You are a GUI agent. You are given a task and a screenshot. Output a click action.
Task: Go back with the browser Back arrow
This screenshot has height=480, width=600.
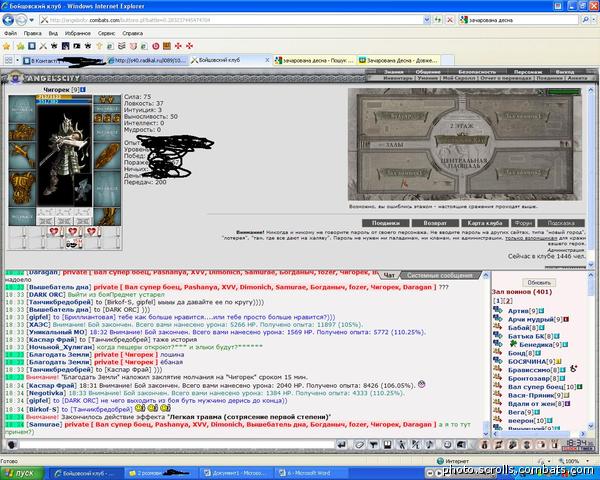(8, 20)
